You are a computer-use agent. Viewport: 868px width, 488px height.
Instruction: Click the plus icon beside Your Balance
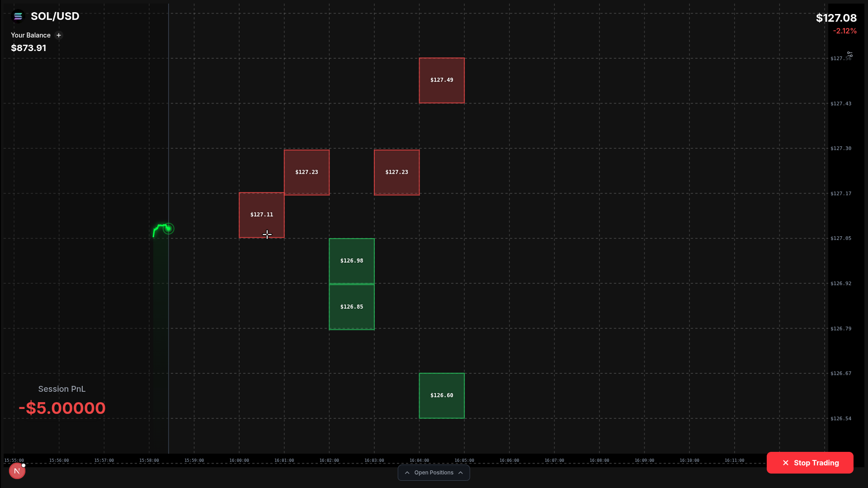pos(59,35)
